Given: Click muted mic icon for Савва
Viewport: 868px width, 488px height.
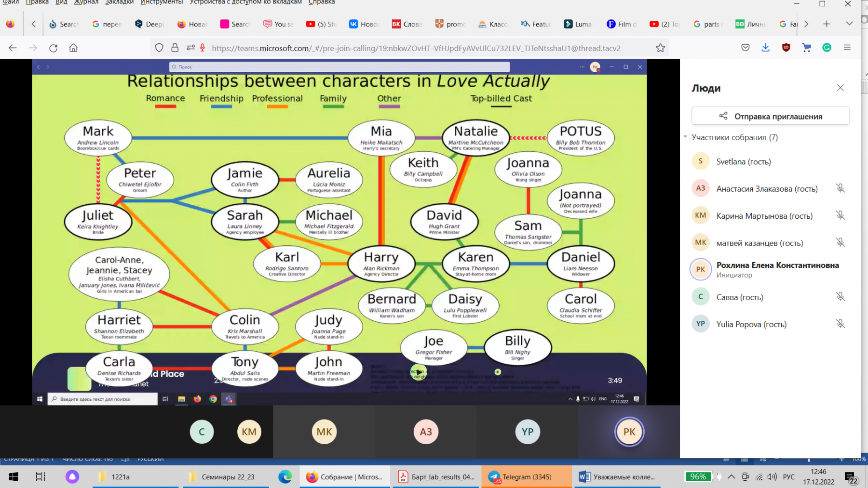Looking at the screenshot, I should click(840, 297).
